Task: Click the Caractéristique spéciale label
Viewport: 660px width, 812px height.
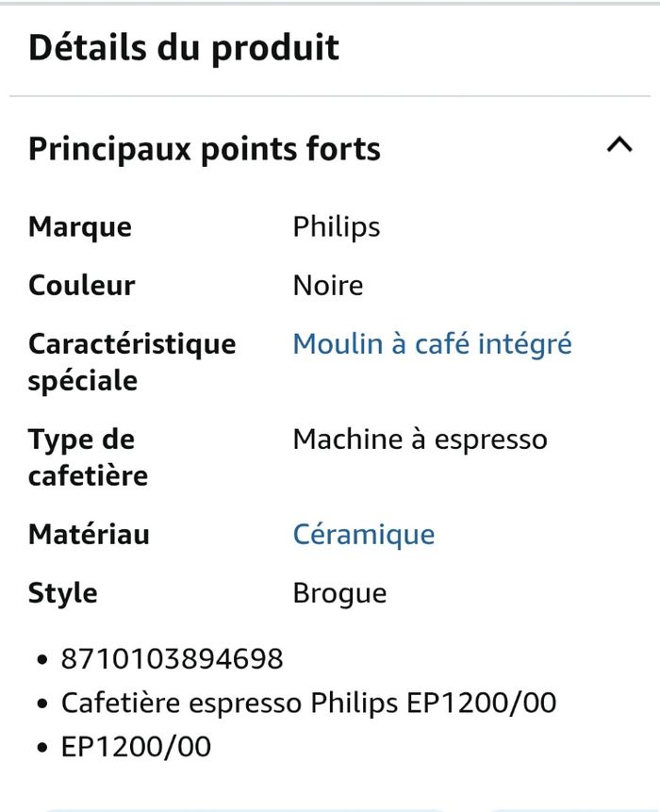Action: click(x=132, y=363)
